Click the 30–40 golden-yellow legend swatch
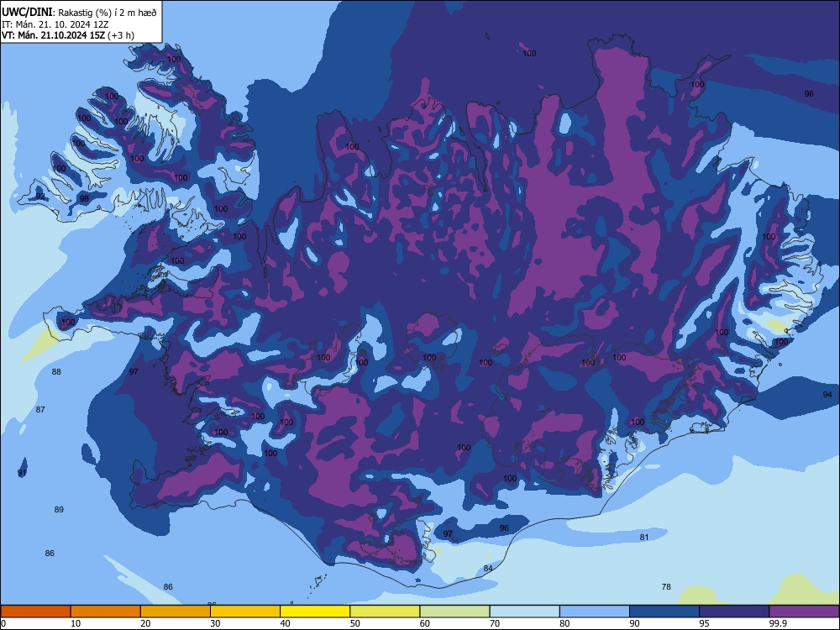 [x=245, y=612]
